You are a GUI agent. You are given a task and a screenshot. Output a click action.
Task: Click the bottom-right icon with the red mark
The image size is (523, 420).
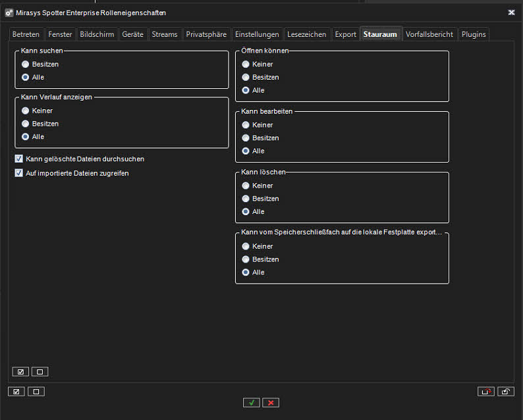(x=485, y=391)
